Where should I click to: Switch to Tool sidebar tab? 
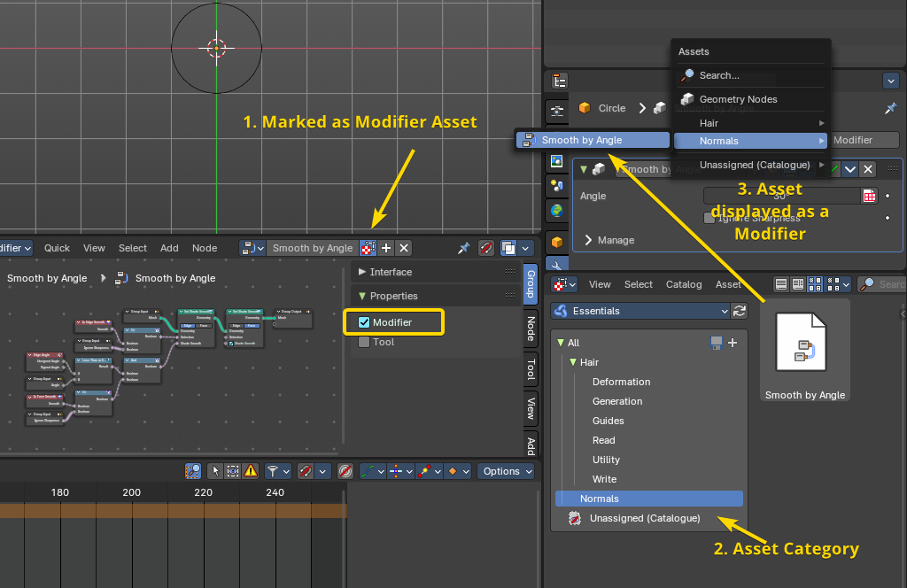pyautogui.click(x=531, y=369)
